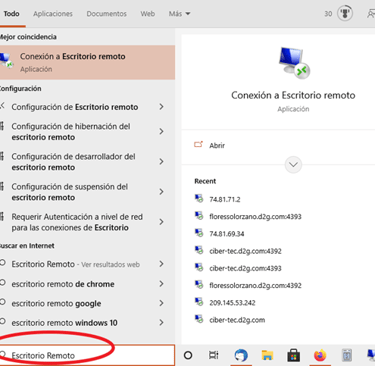Select suggestion escritorio remoto windows 10
The height and width of the screenshot is (366, 375).
[64, 323]
